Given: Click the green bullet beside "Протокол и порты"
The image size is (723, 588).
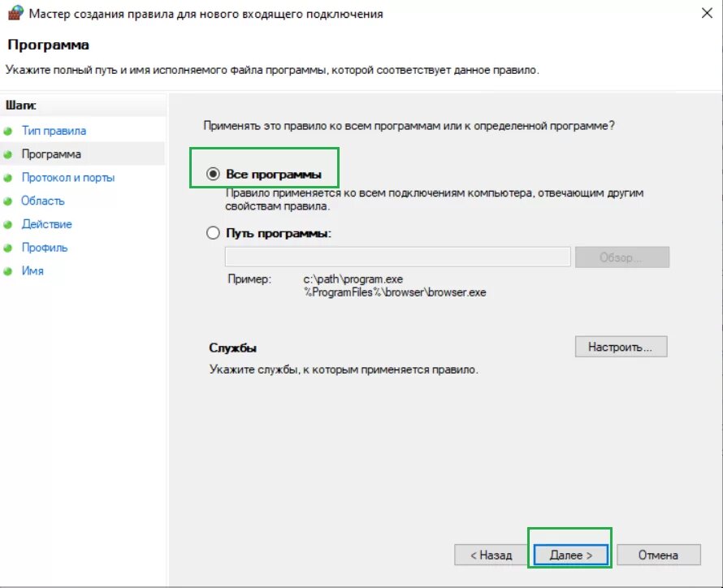Looking at the screenshot, I should coord(8,178).
